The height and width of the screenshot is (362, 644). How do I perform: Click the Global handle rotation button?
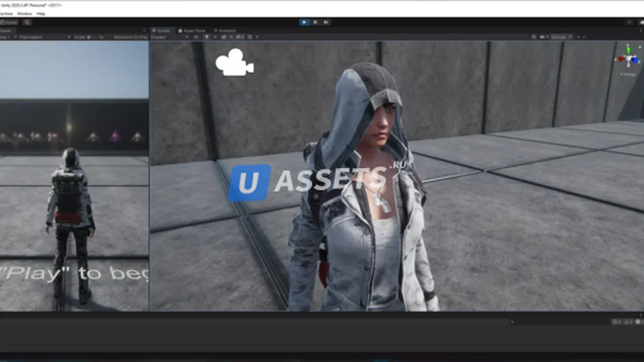(10, 22)
